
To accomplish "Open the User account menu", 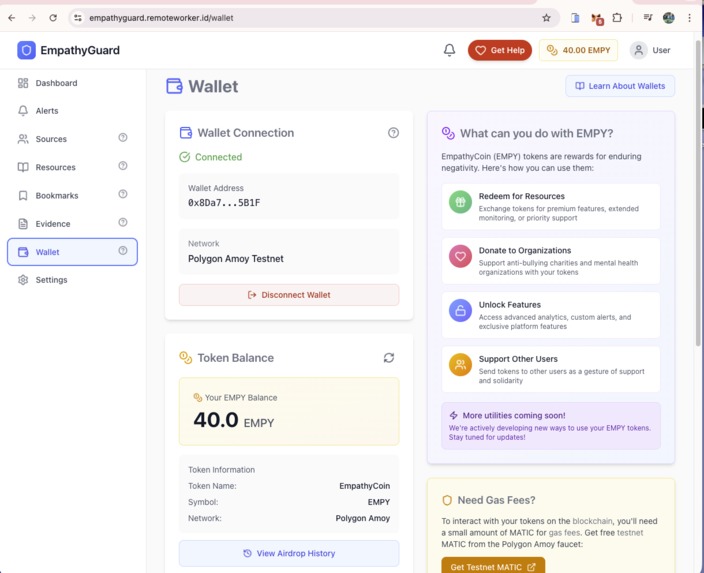I will pyautogui.click(x=650, y=50).
